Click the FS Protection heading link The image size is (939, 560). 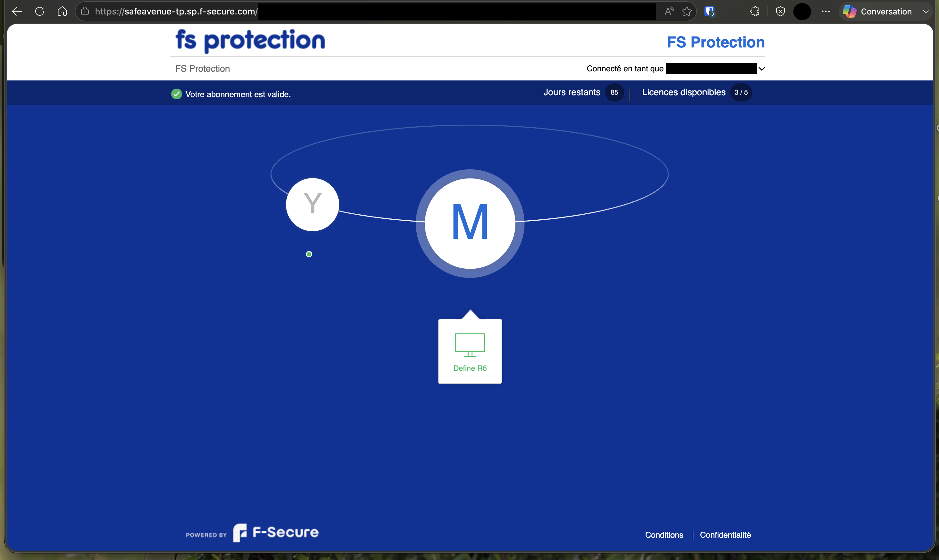(716, 42)
